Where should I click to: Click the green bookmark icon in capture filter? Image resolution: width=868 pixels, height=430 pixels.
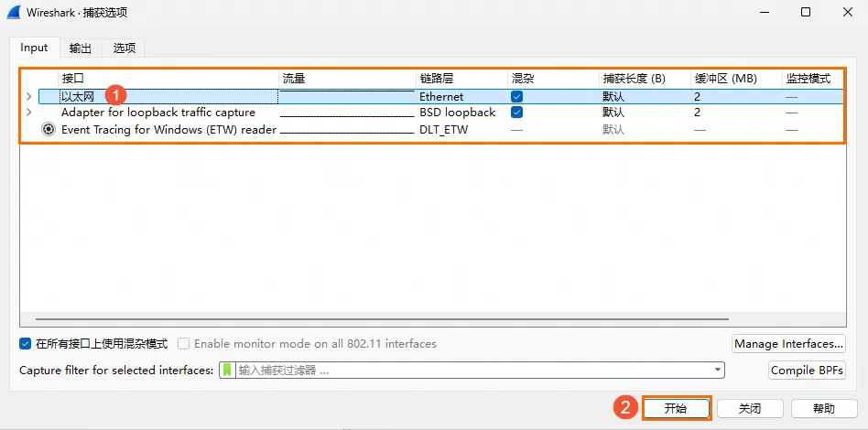click(x=227, y=370)
